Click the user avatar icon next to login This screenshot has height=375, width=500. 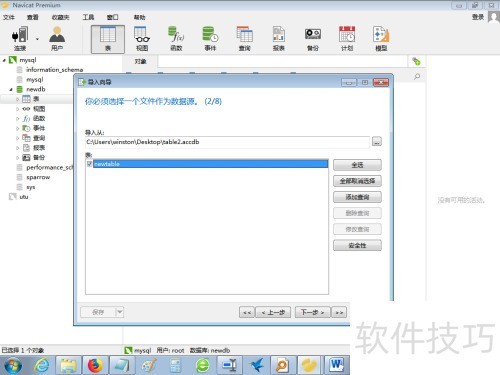coord(493,17)
